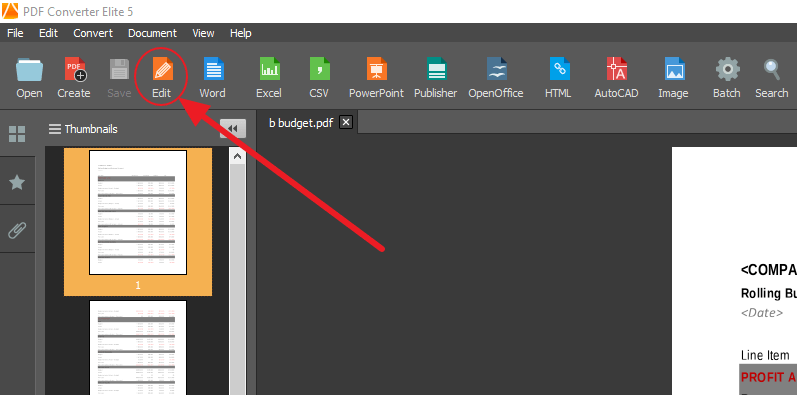
Task: Open the Edit menu in menu bar
Action: 49,33
